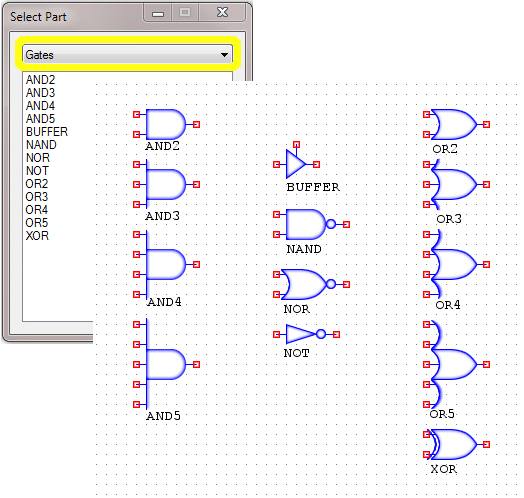The height and width of the screenshot is (498, 524).
Task: Close the Select Part window
Action: tap(222, 13)
